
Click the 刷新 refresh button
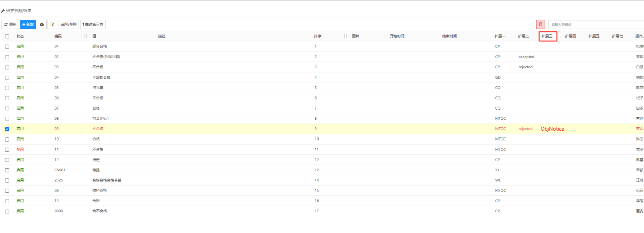(x=11, y=24)
